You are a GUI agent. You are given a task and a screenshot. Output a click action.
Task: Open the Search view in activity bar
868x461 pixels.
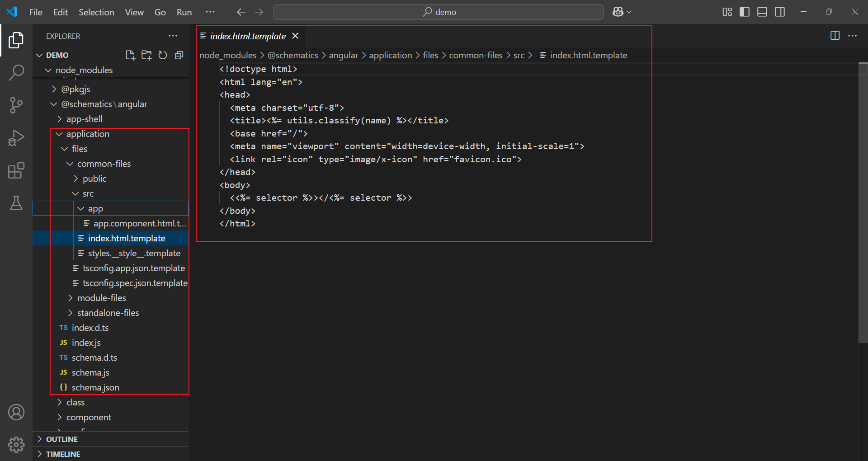point(16,72)
